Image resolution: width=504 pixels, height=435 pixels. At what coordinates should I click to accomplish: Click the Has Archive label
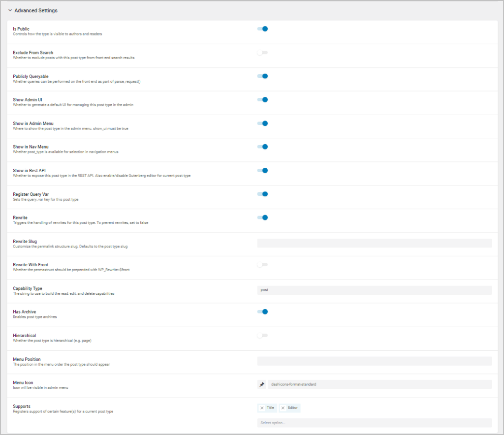[25, 312]
